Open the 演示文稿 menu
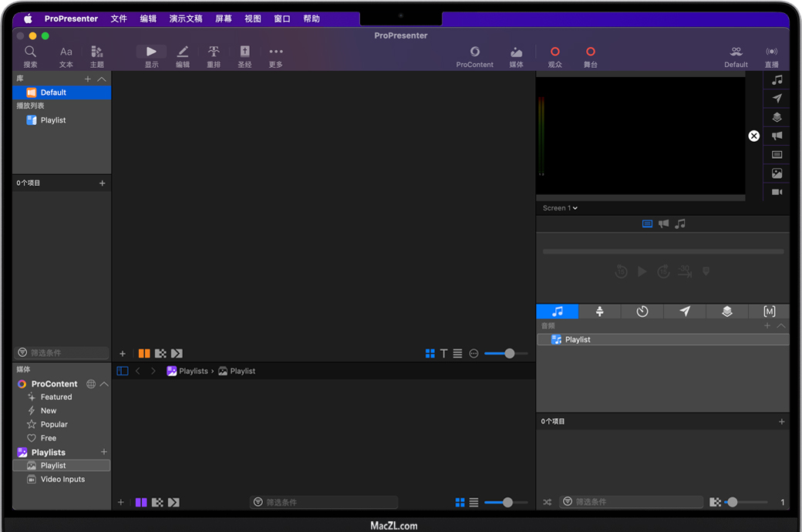Viewport: 802px width, 532px height. (186, 19)
